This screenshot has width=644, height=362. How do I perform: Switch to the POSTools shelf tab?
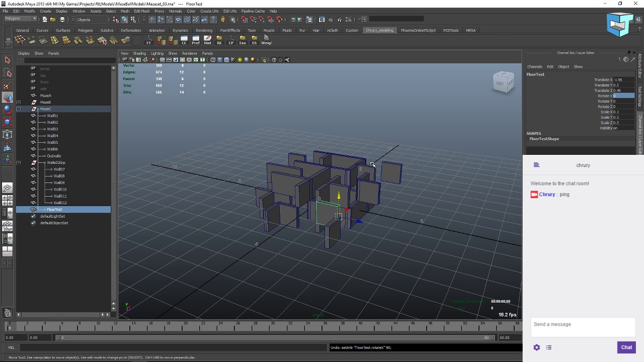point(451,30)
